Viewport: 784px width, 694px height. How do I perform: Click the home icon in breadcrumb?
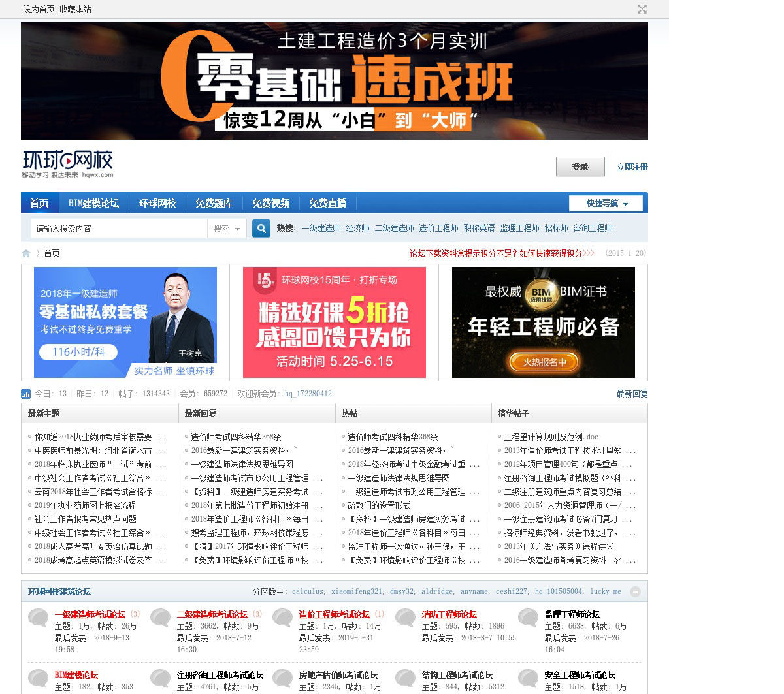click(x=26, y=253)
